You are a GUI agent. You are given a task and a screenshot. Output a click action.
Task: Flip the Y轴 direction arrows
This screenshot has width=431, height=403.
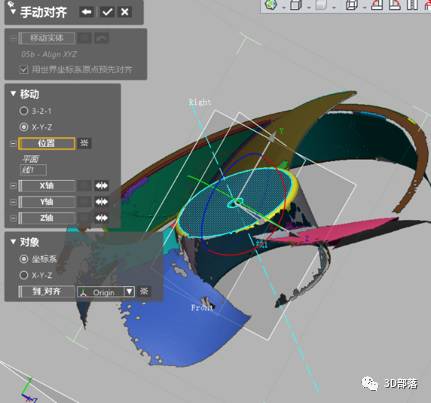[x=101, y=202]
